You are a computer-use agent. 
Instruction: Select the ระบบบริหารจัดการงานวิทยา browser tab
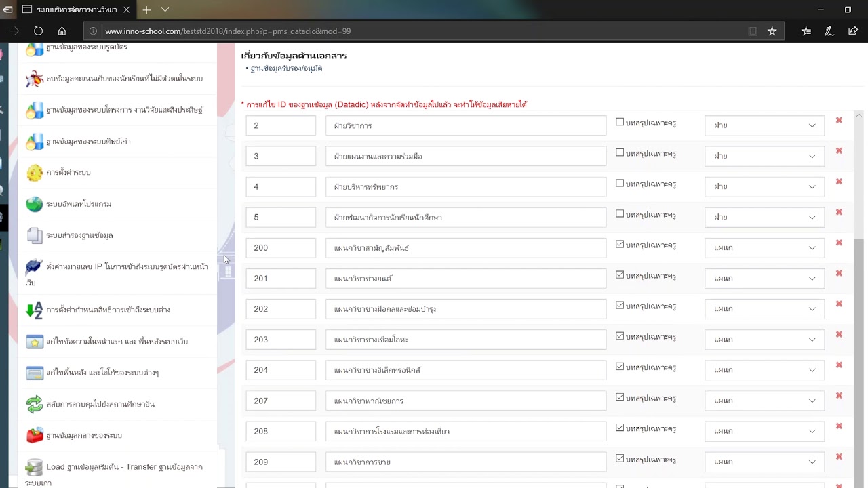75,9
